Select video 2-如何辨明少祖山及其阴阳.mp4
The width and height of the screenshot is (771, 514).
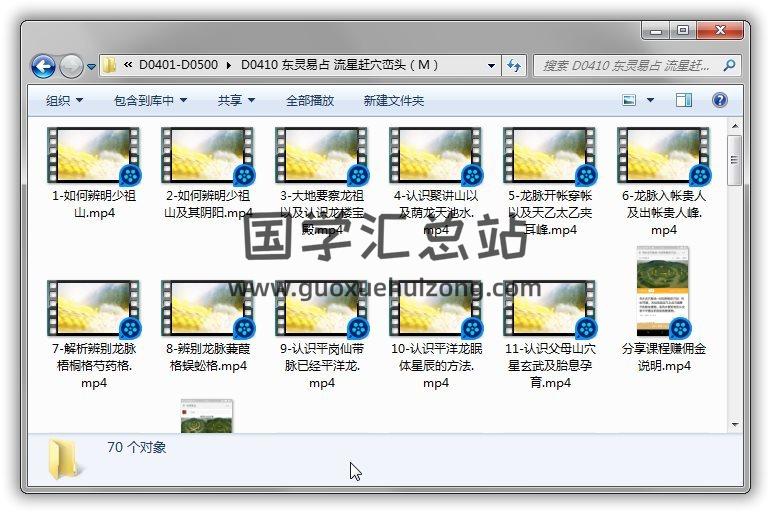[208, 155]
